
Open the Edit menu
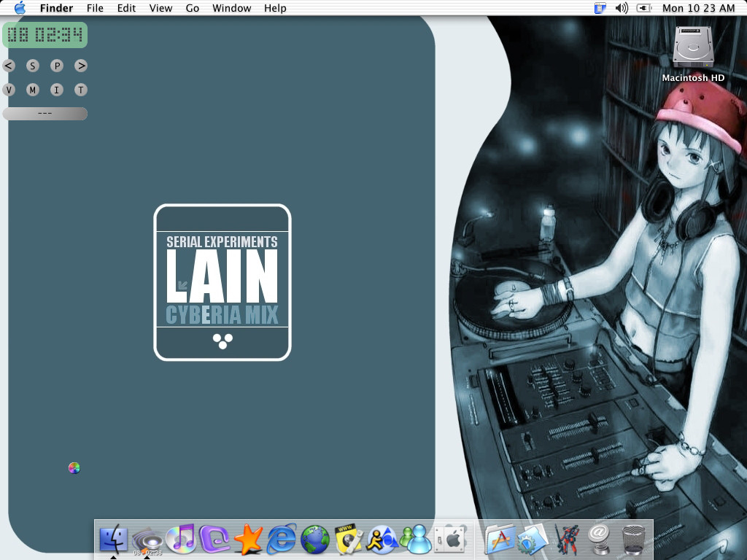click(126, 8)
